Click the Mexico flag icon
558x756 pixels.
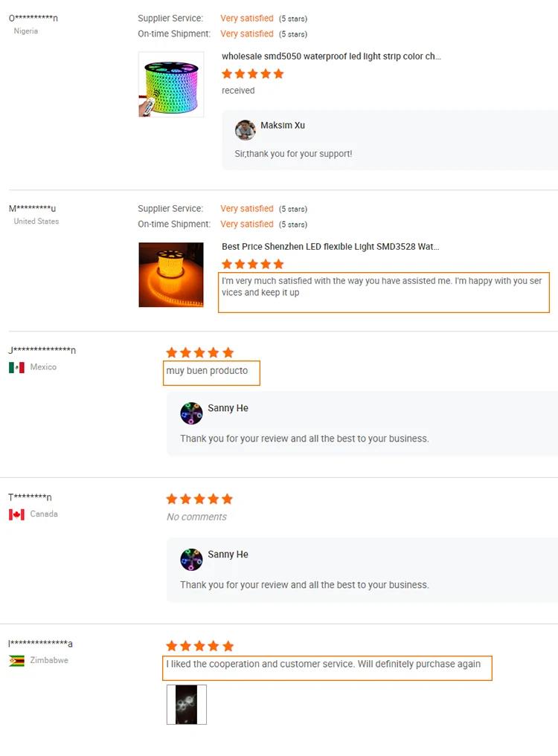tap(16, 367)
